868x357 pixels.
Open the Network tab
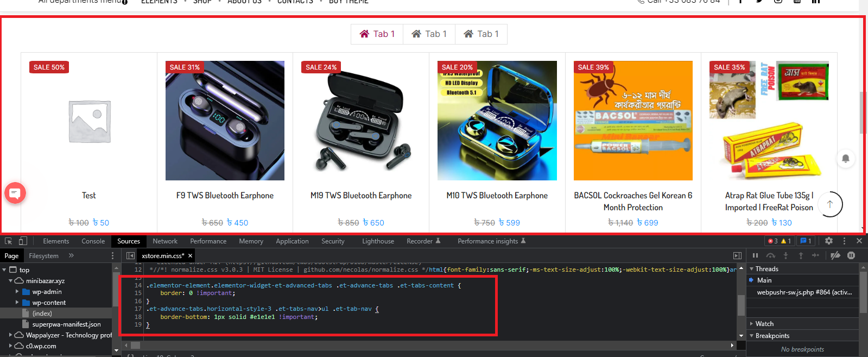pos(165,241)
